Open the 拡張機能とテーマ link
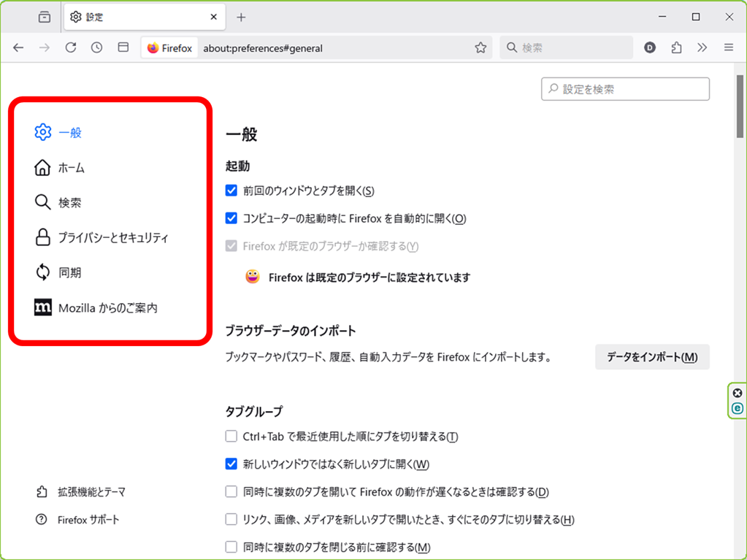 pos(91,492)
